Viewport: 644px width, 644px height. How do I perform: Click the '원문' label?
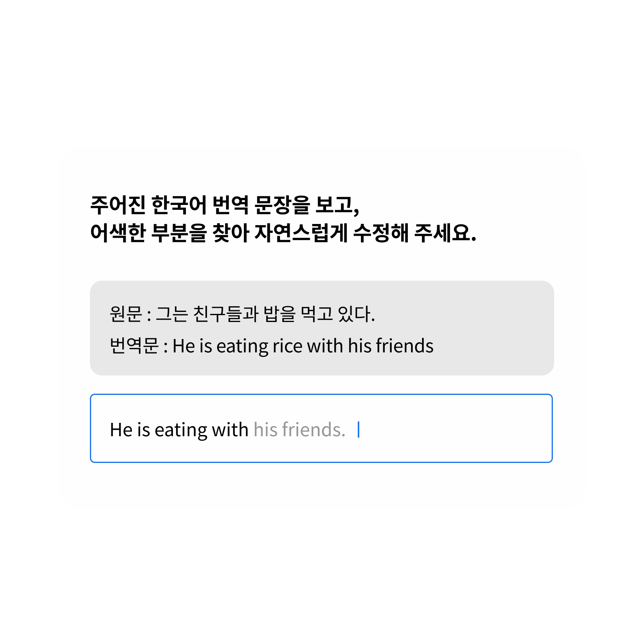(126, 314)
